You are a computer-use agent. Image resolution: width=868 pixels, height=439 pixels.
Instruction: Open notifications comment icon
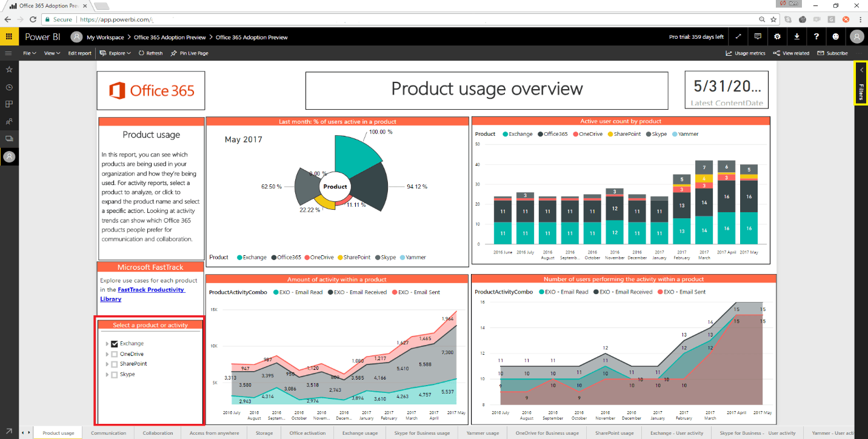click(758, 37)
